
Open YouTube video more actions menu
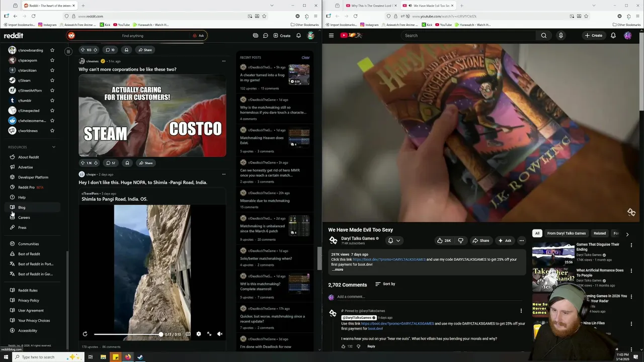(522, 241)
